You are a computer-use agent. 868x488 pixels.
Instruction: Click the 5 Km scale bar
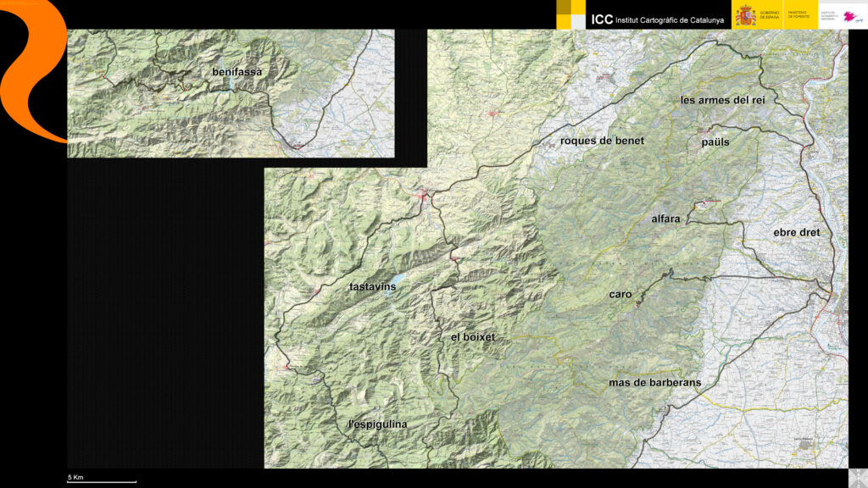coord(102,480)
